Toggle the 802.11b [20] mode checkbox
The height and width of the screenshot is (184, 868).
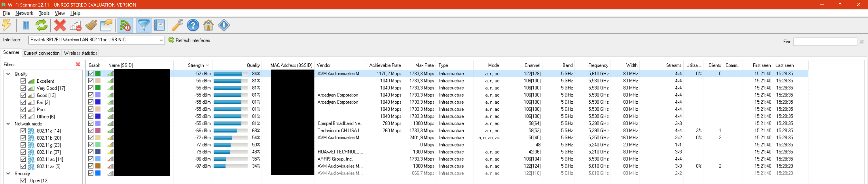point(23,138)
